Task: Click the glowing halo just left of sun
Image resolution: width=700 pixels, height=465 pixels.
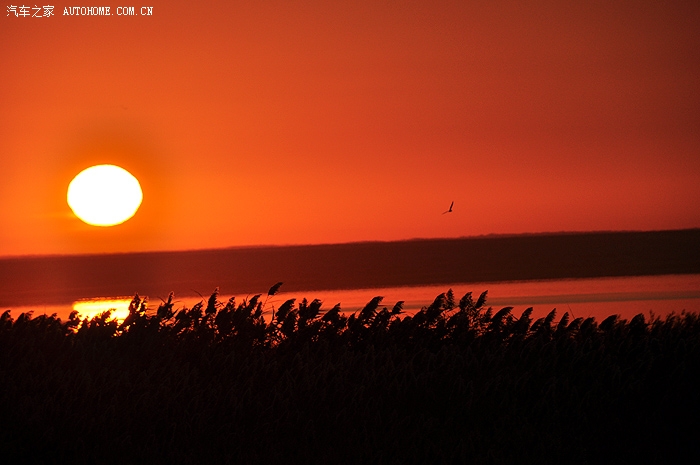Action: coord(55,195)
